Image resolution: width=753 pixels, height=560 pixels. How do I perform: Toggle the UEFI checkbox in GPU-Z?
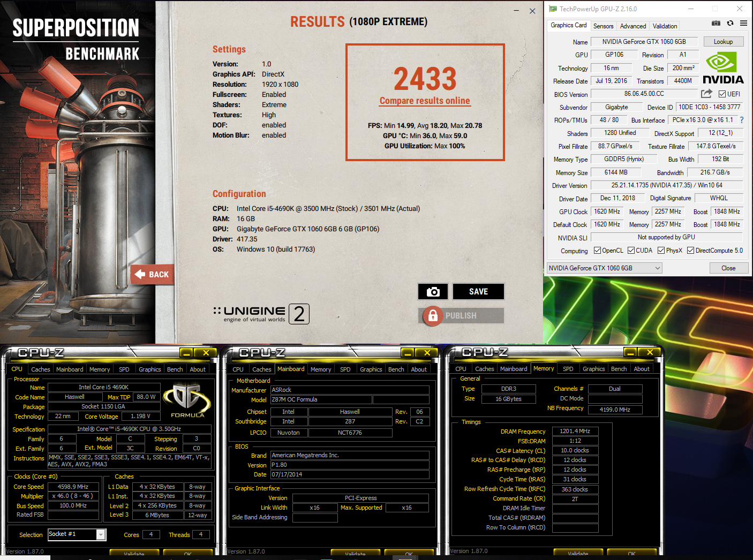[x=722, y=94]
